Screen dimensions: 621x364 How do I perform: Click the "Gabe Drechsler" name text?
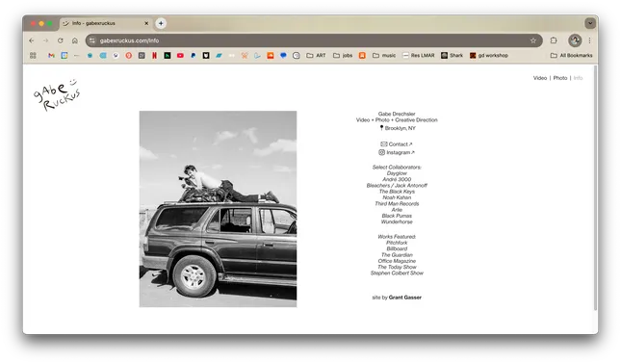[397, 114]
